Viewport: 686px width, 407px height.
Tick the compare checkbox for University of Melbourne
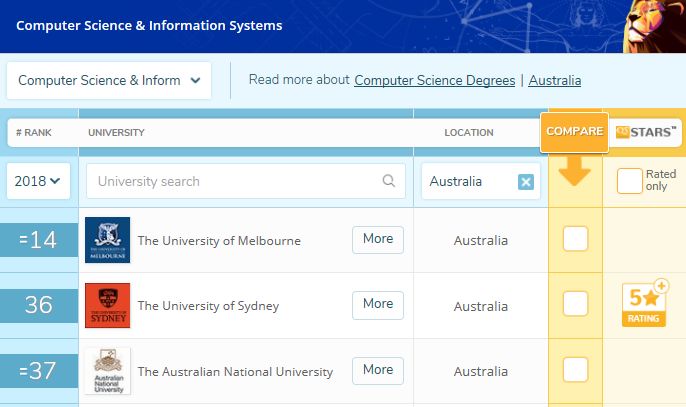(x=575, y=239)
